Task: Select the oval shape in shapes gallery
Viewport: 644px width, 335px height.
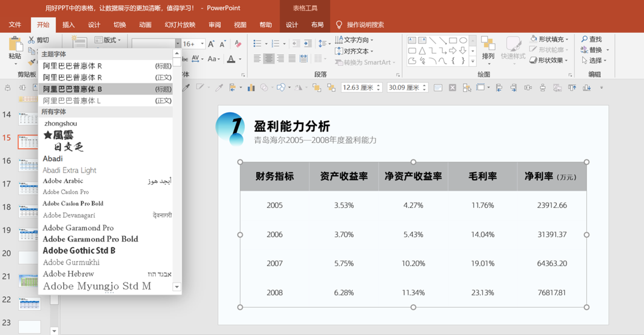Action: pos(463,40)
